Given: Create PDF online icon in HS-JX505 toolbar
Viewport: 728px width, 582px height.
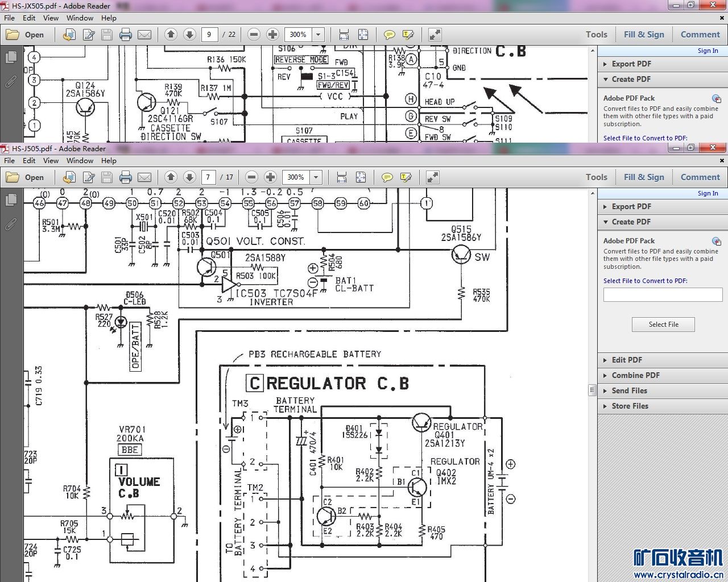Looking at the screenshot, I should coord(69,35).
